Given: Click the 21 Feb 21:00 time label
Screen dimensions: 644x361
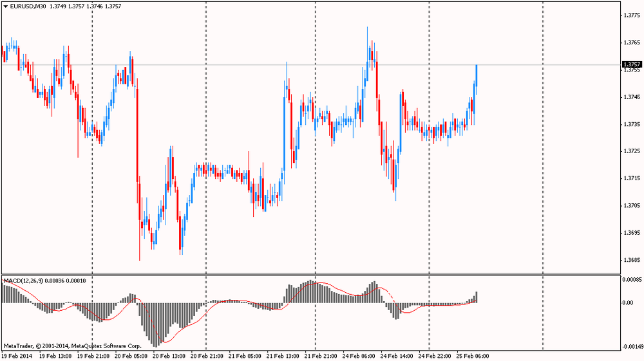Looking at the screenshot, I should (x=321, y=355).
